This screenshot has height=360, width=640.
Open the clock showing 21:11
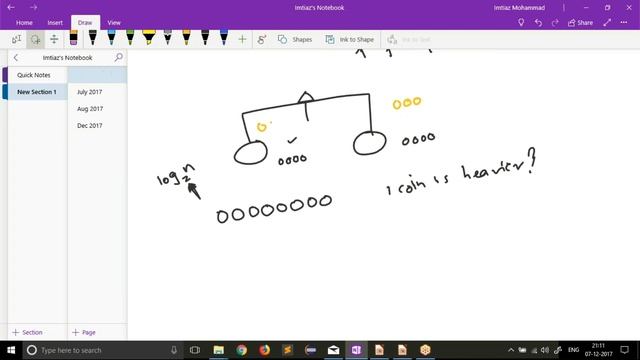click(x=598, y=350)
